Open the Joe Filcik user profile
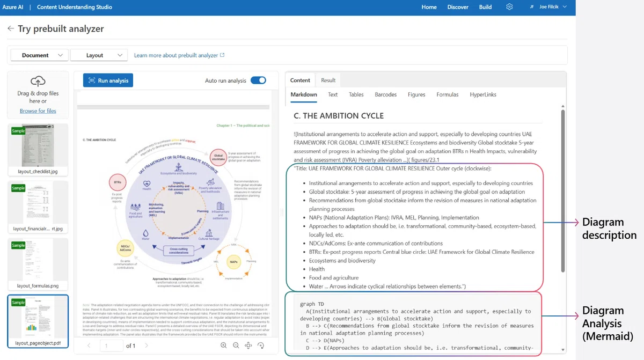Viewport: 644px width, 360px height. coord(548,7)
